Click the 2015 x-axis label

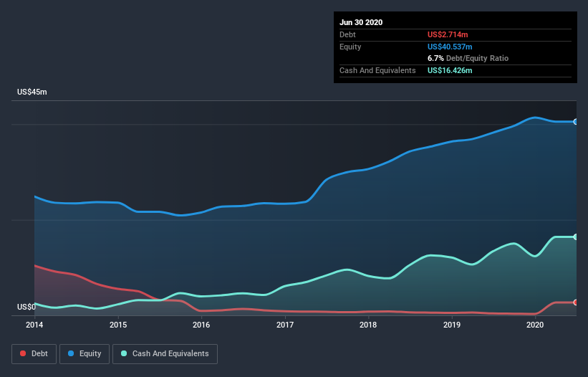click(118, 325)
